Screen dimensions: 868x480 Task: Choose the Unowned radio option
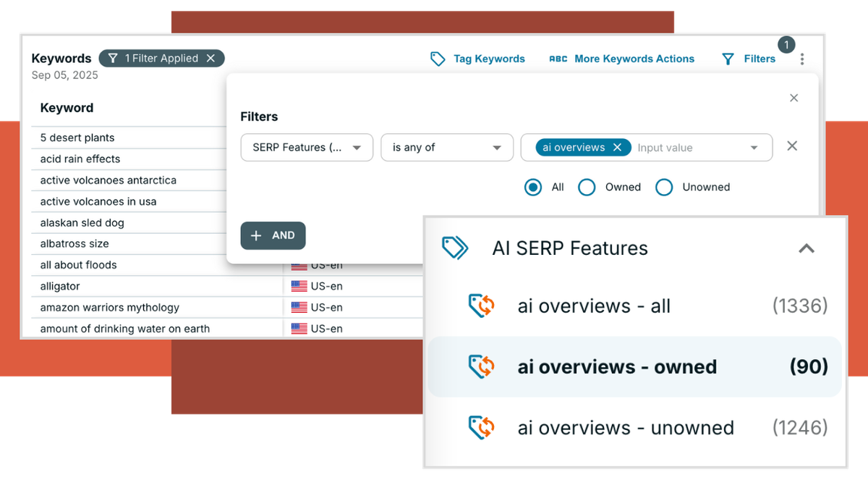[664, 188]
